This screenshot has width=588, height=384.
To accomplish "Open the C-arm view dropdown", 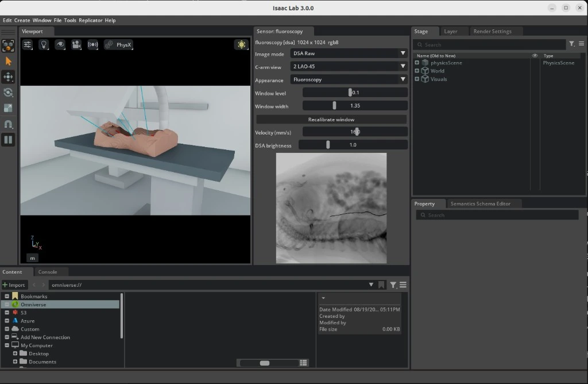I will point(349,67).
